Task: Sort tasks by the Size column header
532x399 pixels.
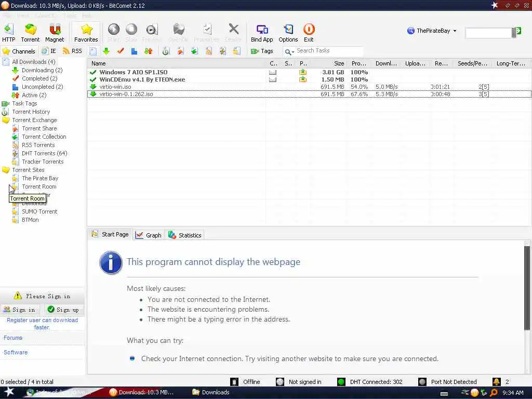Action: (329, 63)
